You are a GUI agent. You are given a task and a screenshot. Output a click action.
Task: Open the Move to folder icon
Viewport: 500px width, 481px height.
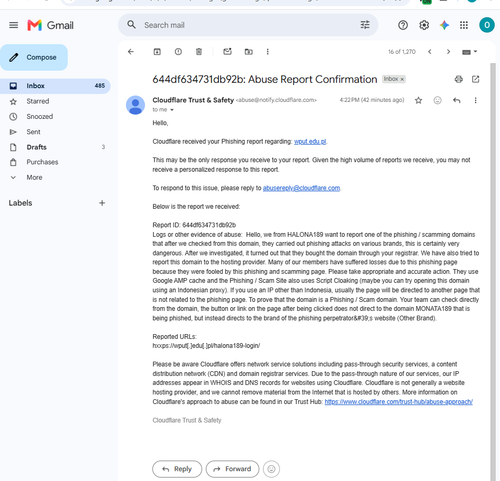point(249,52)
